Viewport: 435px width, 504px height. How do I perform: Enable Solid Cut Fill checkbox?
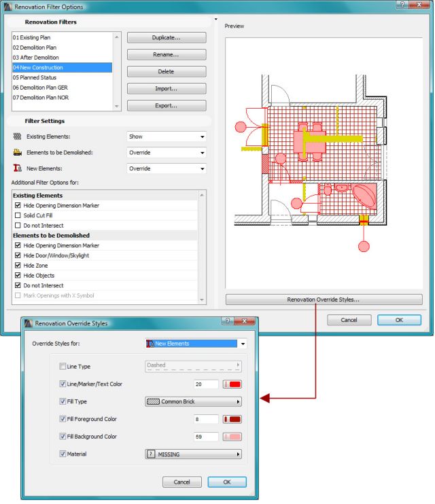[x=18, y=215]
